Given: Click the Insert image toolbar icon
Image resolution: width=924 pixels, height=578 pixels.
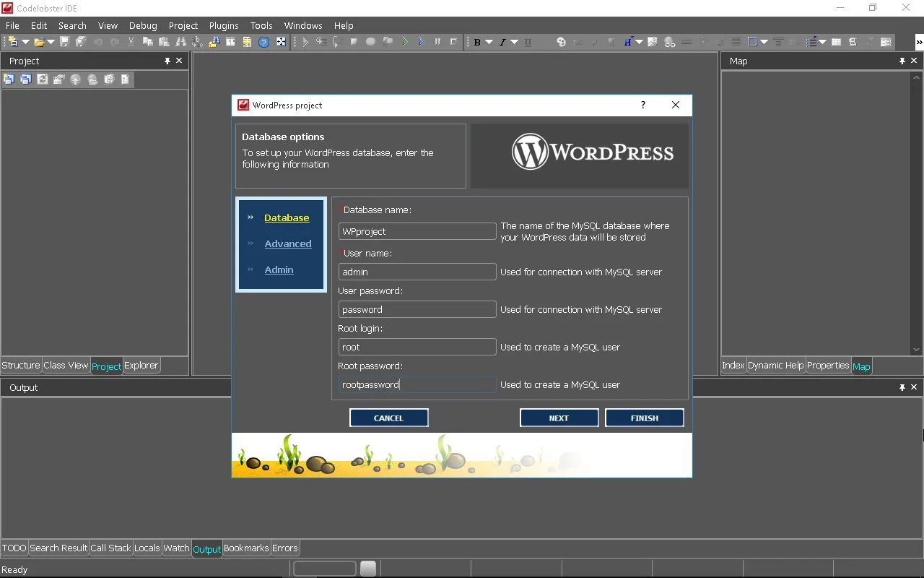Looking at the screenshot, I should tap(653, 42).
